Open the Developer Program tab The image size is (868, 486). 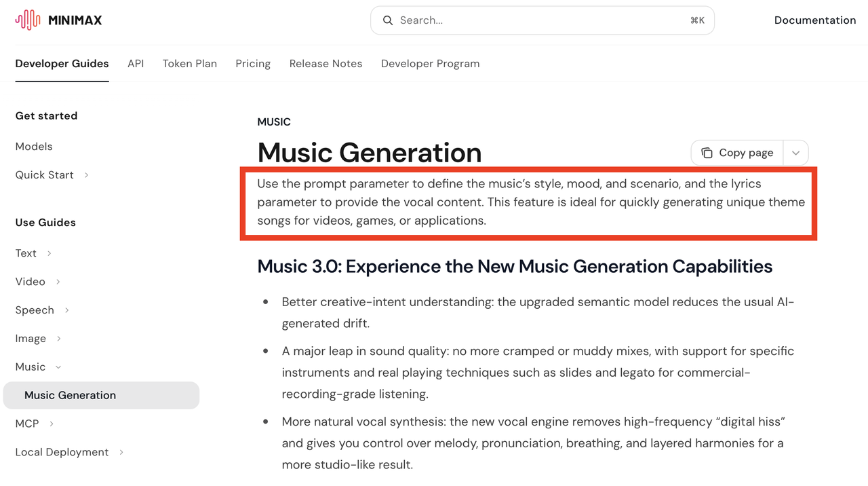430,64
